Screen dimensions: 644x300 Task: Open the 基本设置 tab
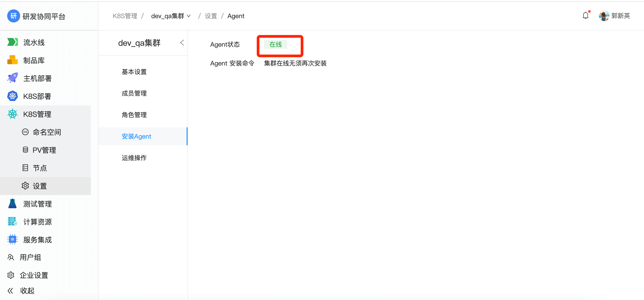(134, 72)
